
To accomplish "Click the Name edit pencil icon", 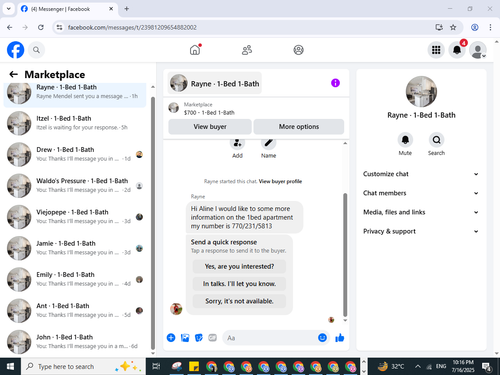I will pos(268,143).
